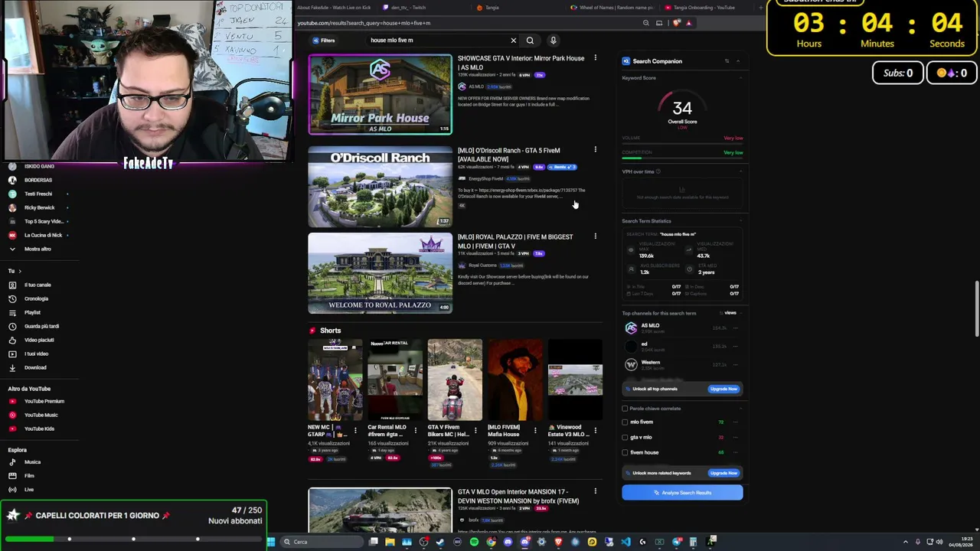Collapse the Search Companion panel
This screenshot has width=980, height=551.
(738, 61)
